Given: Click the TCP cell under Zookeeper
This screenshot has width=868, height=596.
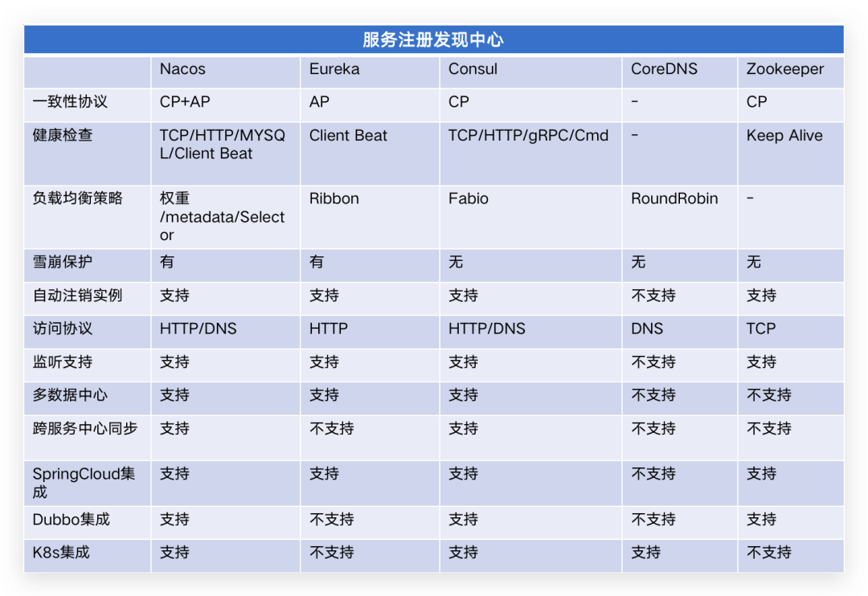Looking at the screenshot, I should [760, 329].
